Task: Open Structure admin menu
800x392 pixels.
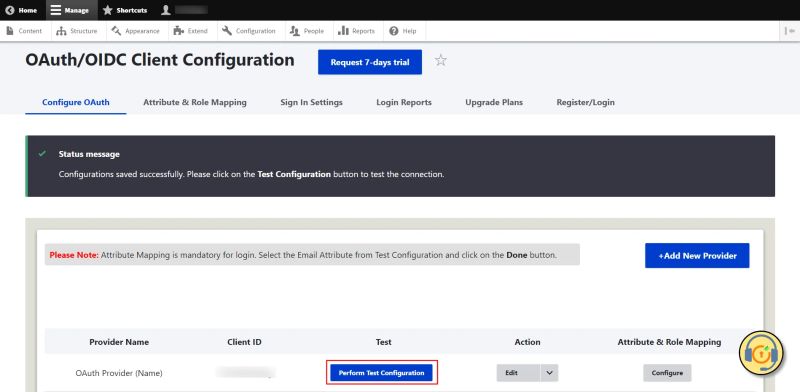Action: click(77, 31)
